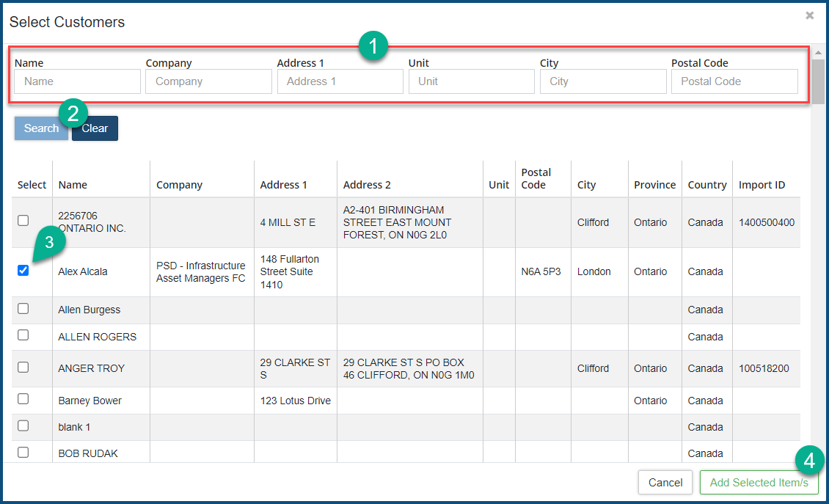Screen dimensions: 829x504
Task: Select the ANGER TROY checkbox
Action: click(23, 367)
